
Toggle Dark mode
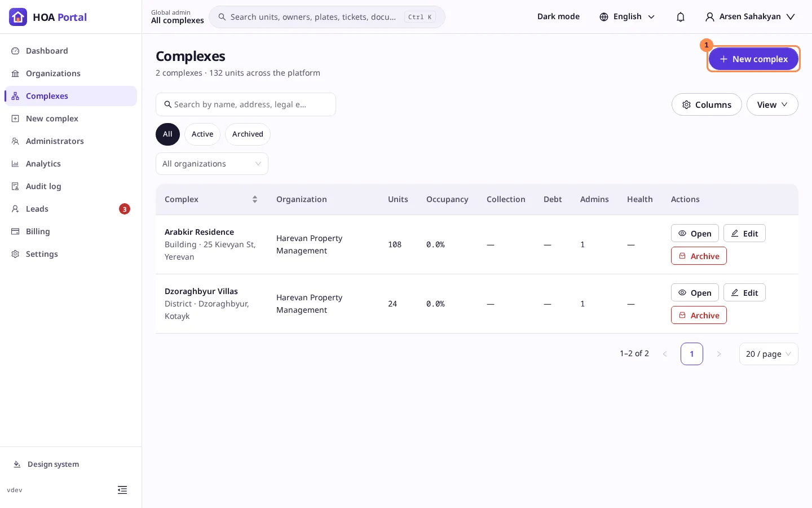pyautogui.click(x=558, y=16)
